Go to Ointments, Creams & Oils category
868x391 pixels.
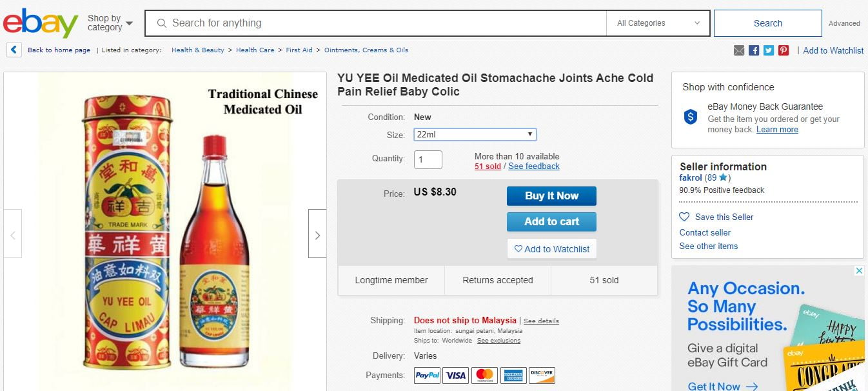[x=366, y=50]
